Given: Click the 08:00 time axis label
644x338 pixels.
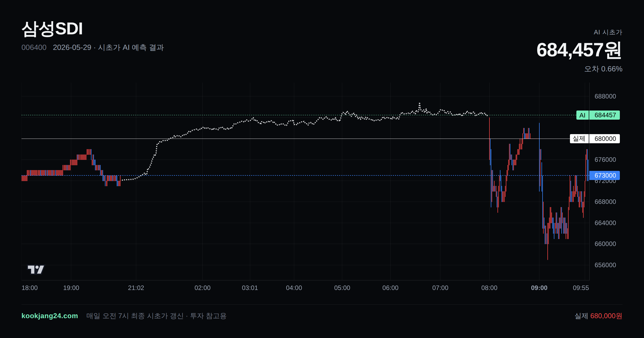Looking at the screenshot, I should (489, 288).
